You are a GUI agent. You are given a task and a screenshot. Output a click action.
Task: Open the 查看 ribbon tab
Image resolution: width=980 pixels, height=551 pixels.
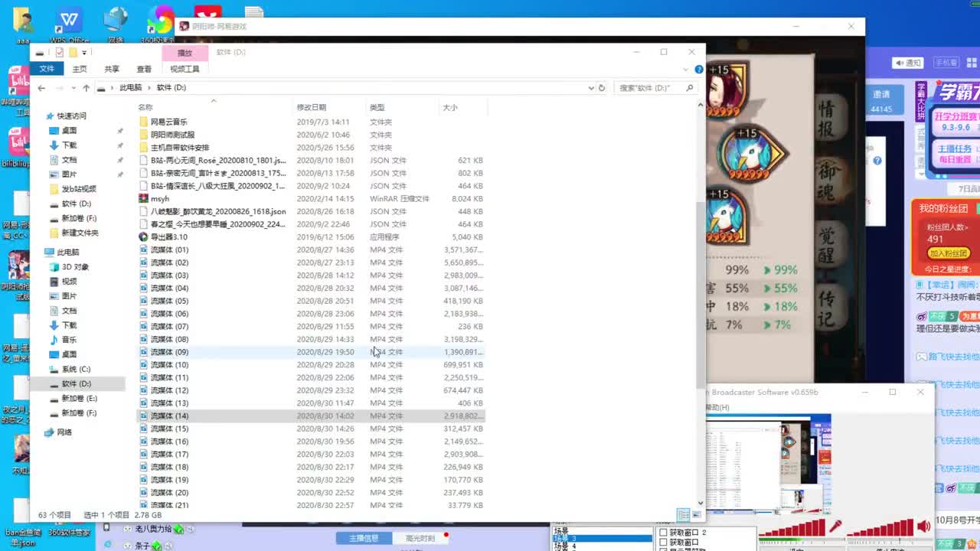pyautogui.click(x=144, y=69)
